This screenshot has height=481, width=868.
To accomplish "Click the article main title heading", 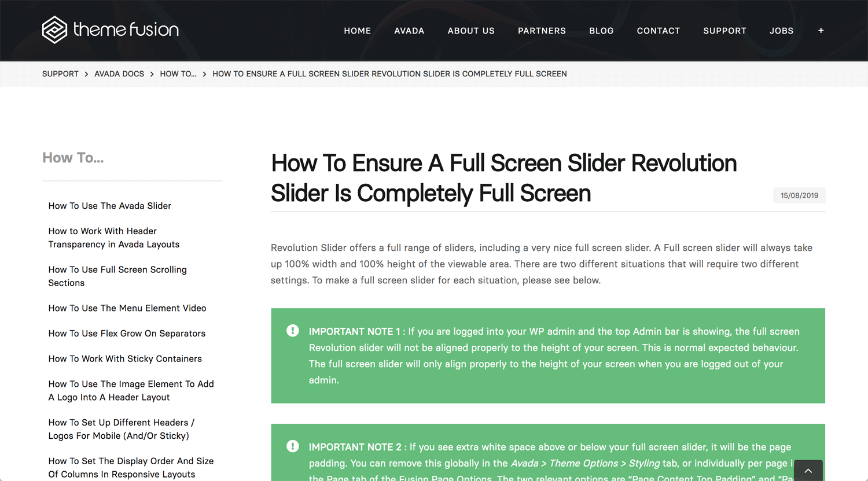I will pos(503,178).
